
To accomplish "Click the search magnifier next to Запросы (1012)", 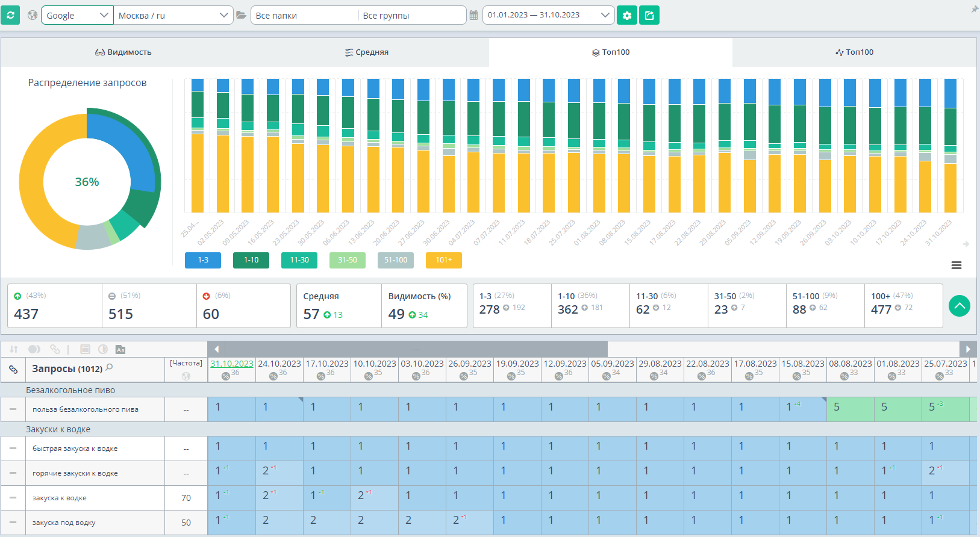I will [109, 367].
